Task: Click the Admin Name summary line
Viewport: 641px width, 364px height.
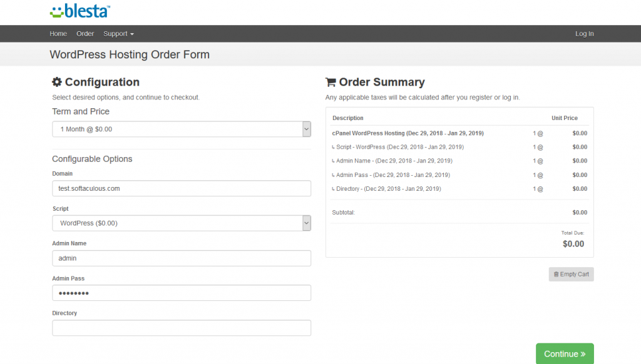Action: tap(392, 161)
